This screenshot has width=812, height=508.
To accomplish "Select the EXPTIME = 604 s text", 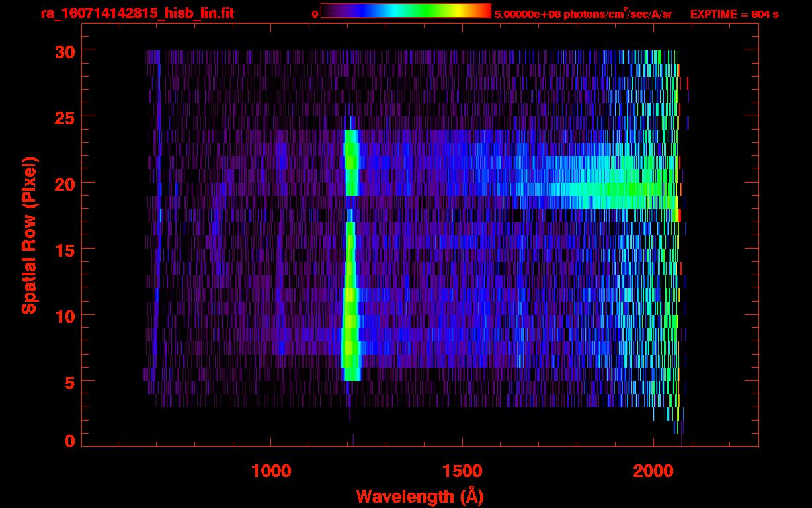I will coord(734,14).
